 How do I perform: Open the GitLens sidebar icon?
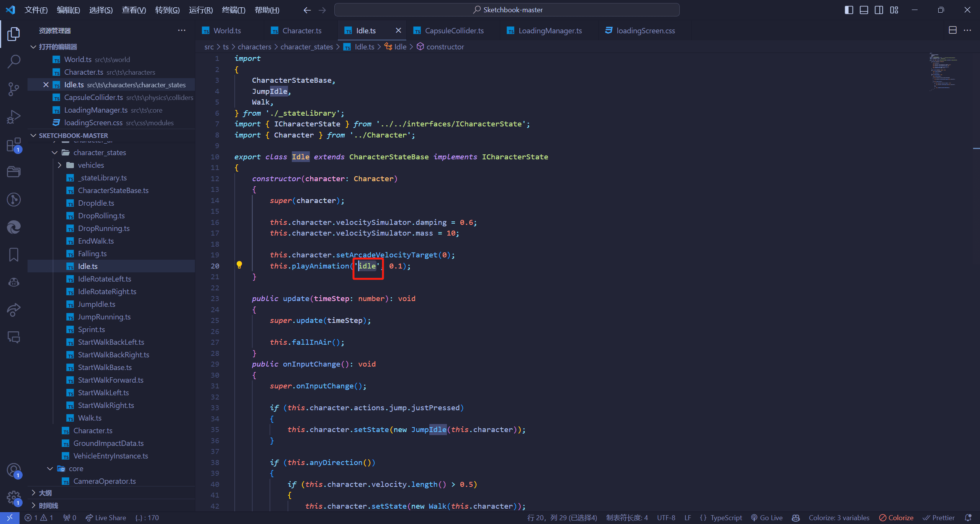14,200
